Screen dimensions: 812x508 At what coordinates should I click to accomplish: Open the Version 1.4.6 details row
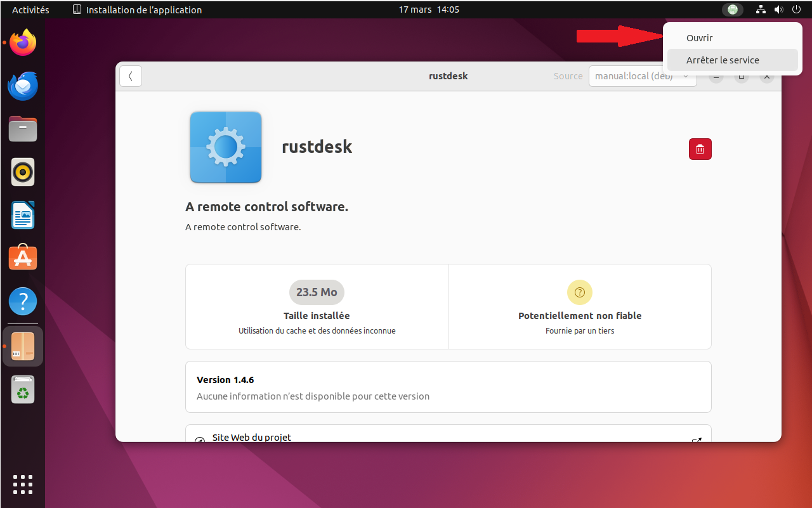(449, 387)
